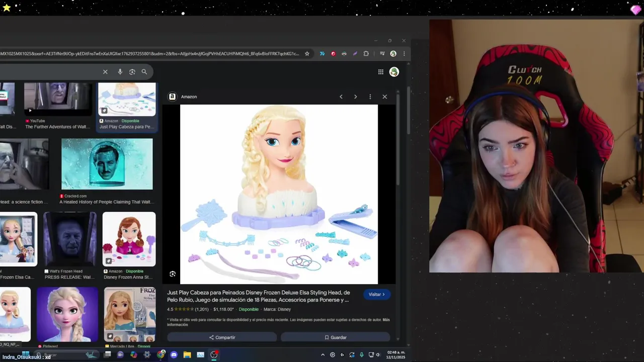Open the Extensions puzzle-piece menu
Screen dimensions: 644x362
tap(366, 54)
